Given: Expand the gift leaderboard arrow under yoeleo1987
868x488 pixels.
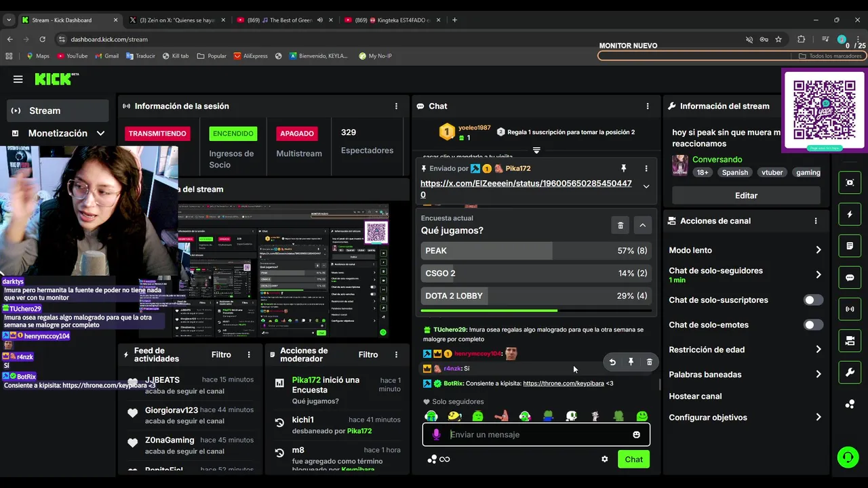Looking at the screenshot, I should pos(536,150).
